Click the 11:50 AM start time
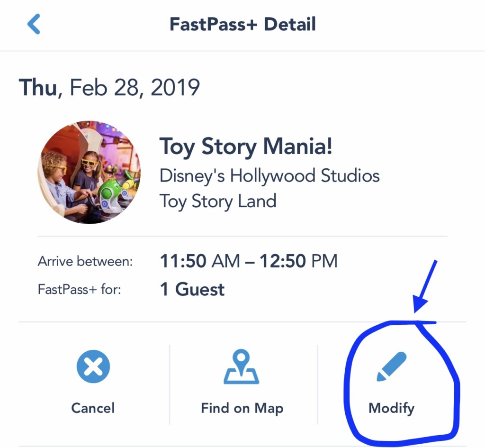 point(200,261)
